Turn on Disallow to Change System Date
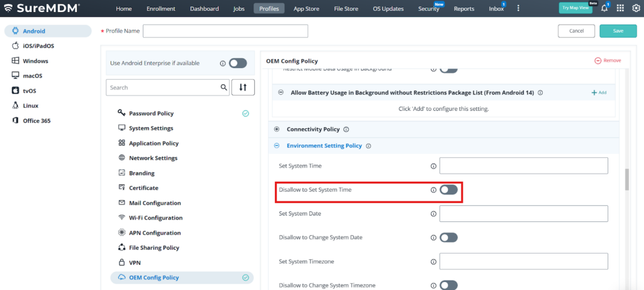The image size is (644, 290). click(x=448, y=237)
